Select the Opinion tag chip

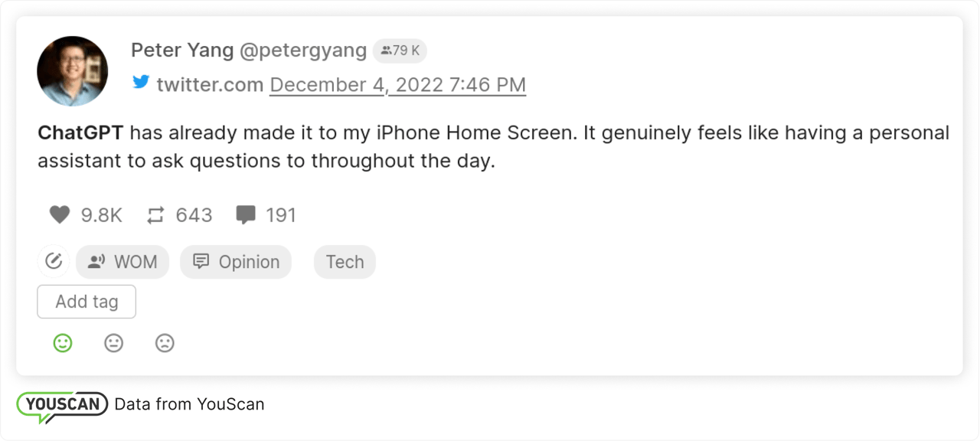coord(236,262)
